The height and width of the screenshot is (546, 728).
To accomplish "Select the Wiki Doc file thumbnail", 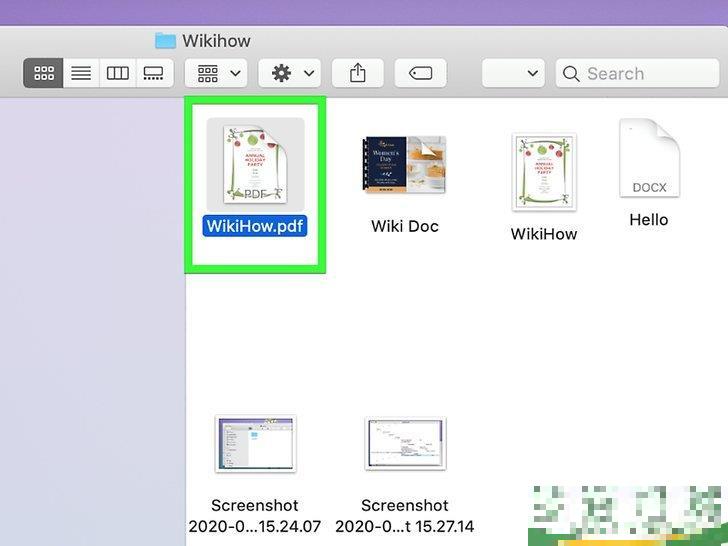I will click(x=405, y=164).
